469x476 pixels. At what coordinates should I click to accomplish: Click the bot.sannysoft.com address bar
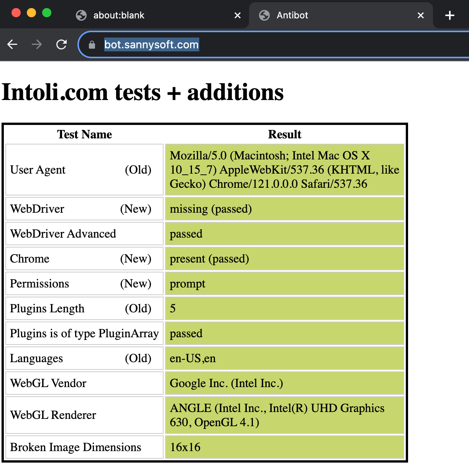coord(274,45)
